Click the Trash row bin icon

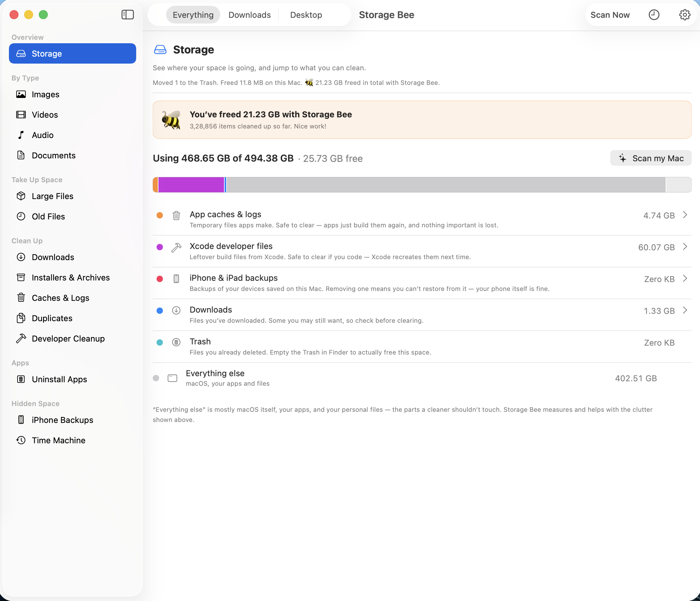point(176,342)
